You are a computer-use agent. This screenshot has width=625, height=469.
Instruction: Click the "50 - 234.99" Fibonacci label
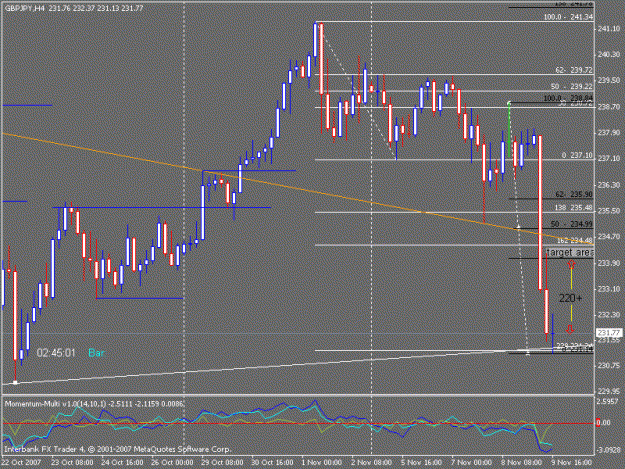coord(572,224)
